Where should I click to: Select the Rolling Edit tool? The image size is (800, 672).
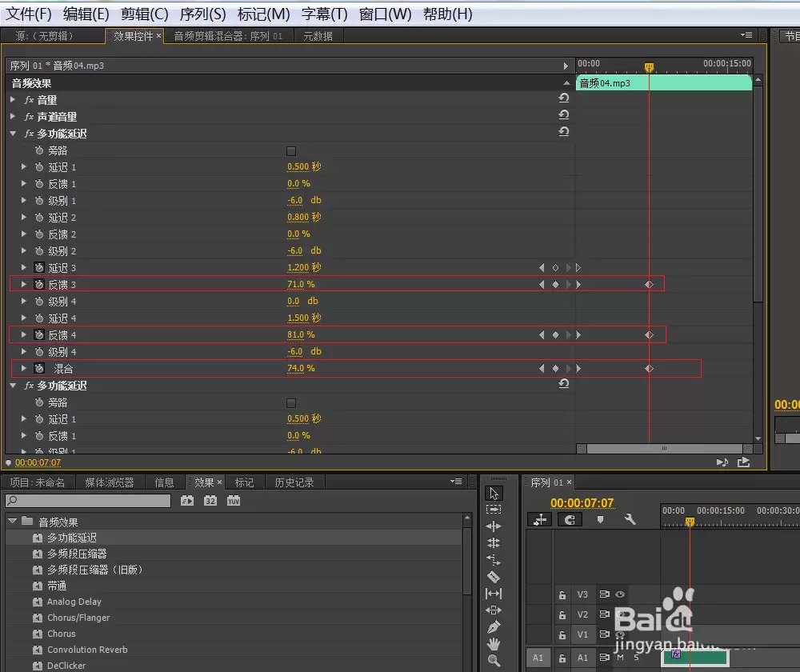pyautogui.click(x=494, y=543)
